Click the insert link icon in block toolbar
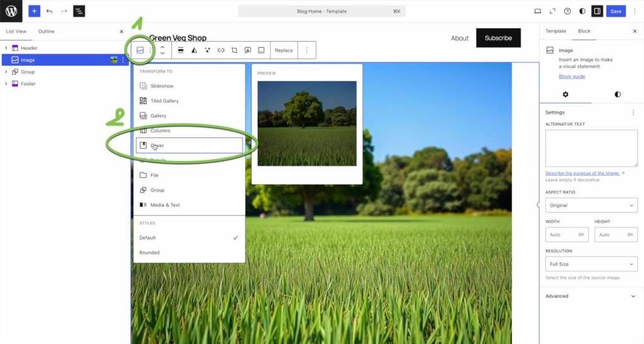Screen dimensions: 644x344 tap(221, 50)
